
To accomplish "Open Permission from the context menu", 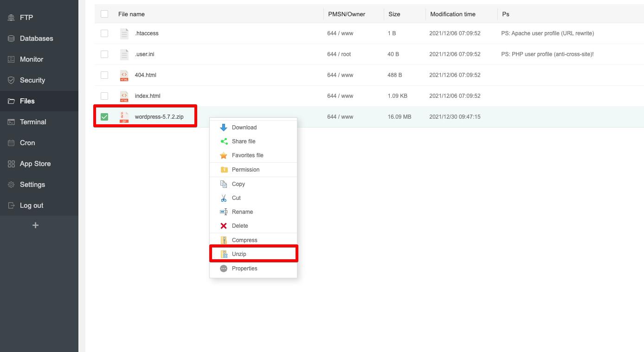I will (x=253, y=170).
